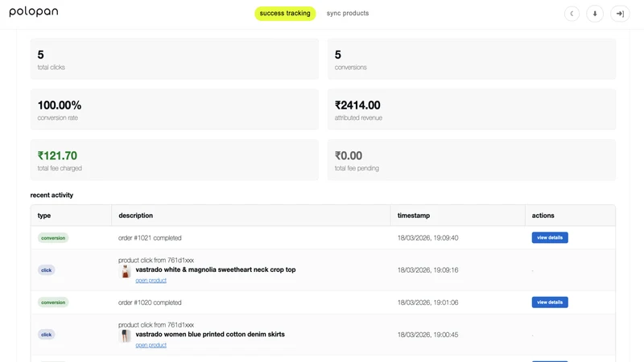Image resolution: width=644 pixels, height=362 pixels.
Task: View details for order #1020
Action: pos(550,302)
